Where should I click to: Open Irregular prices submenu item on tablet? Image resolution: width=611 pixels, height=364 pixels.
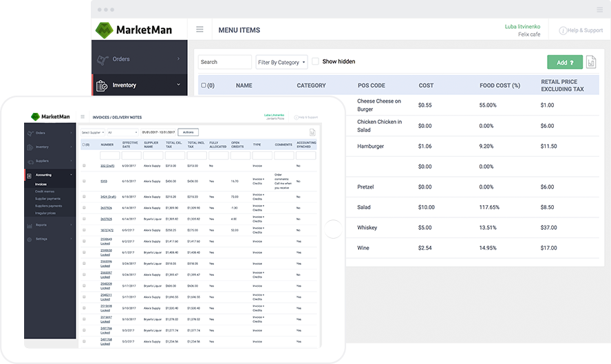point(45,213)
